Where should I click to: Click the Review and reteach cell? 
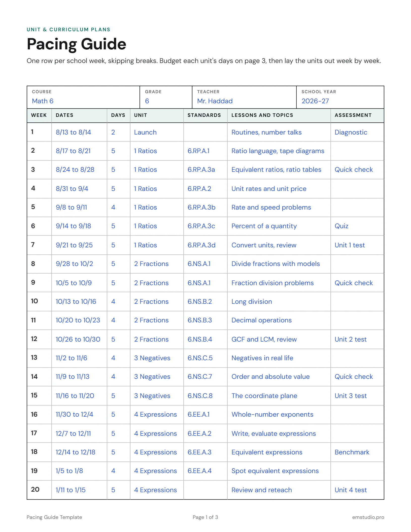click(x=279, y=490)
